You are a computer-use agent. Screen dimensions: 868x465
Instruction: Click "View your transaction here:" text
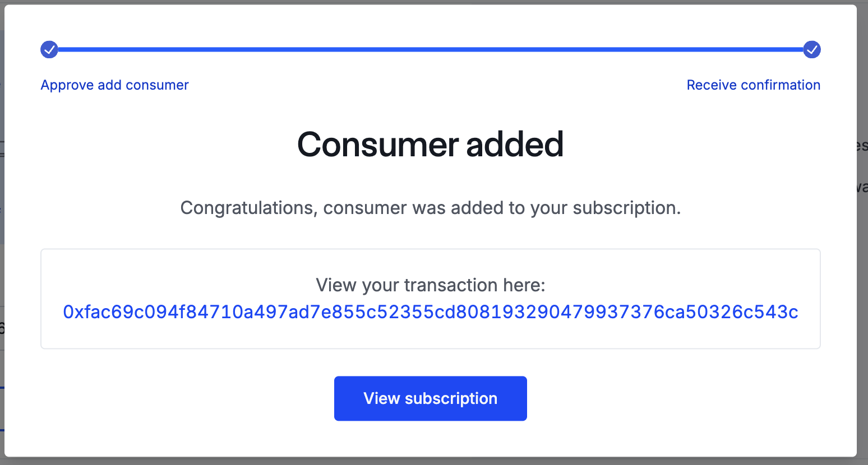(x=430, y=285)
